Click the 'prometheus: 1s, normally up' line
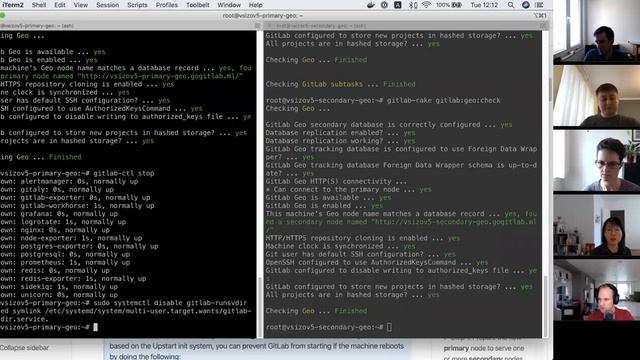Image resolution: width=640 pixels, height=360 pixels. (65, 262)
